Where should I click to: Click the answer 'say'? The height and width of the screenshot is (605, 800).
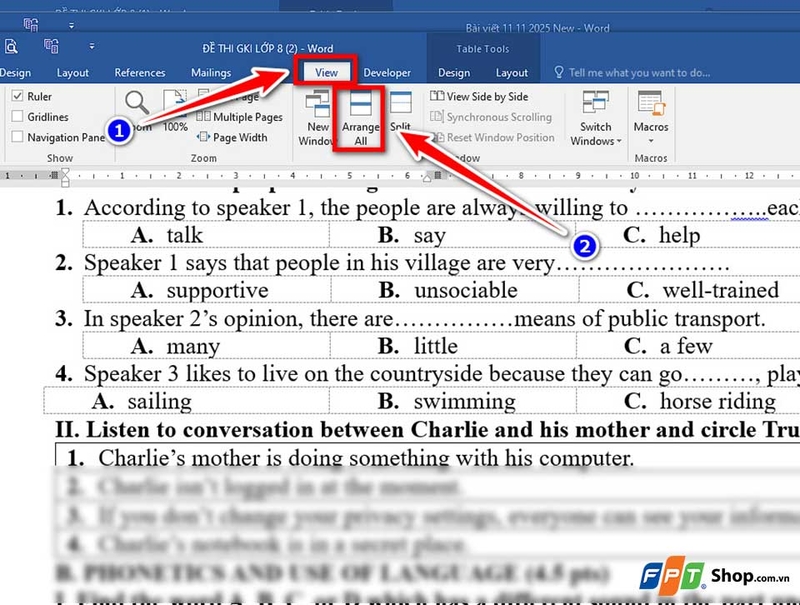430,235
